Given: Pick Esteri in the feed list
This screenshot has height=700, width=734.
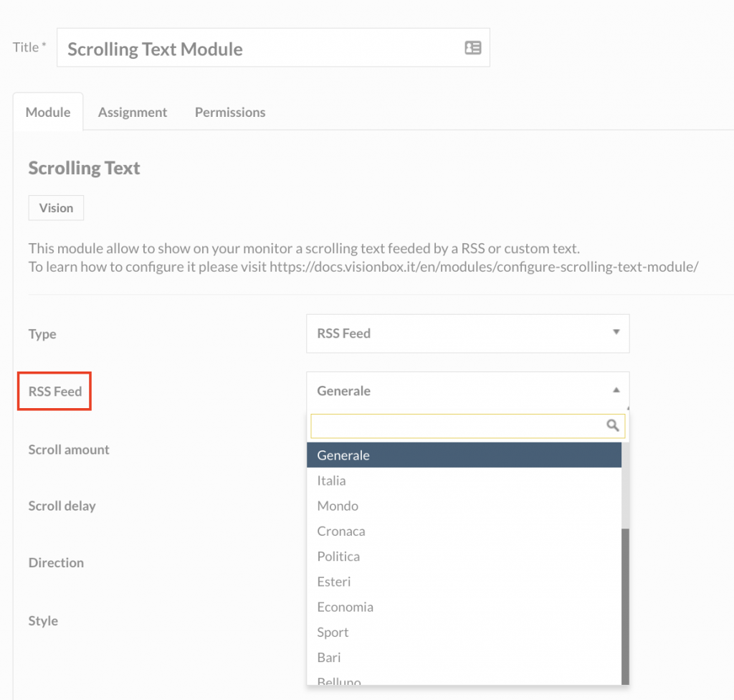Looking at the screenshot, I should 464,582.
